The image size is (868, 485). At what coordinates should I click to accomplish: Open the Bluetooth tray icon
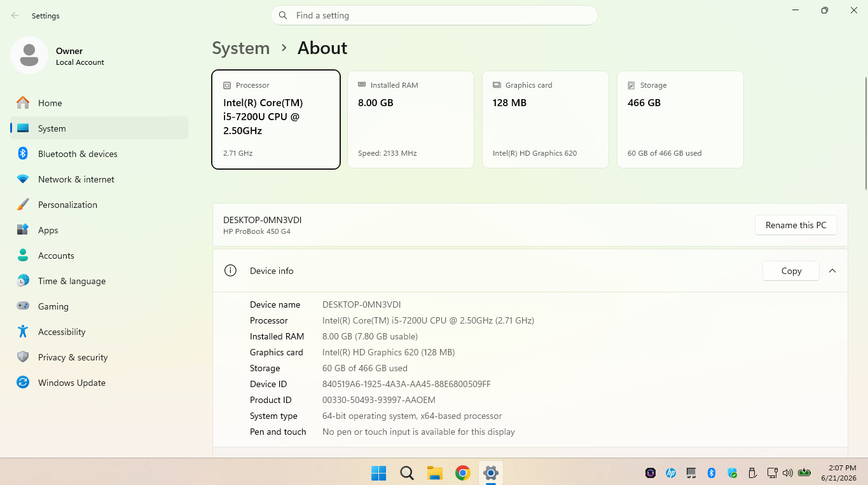[x=712, y=473]
